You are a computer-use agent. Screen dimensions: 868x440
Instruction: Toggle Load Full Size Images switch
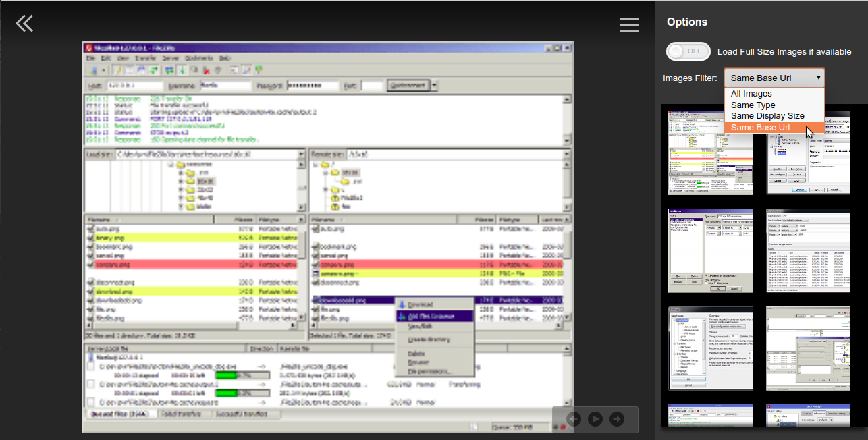688,51
